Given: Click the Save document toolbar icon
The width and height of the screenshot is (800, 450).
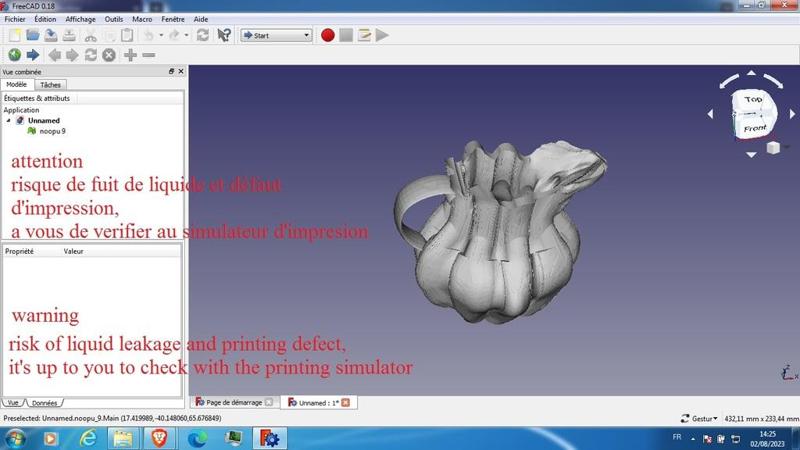Looking at the screenshot, I should pos(51,35).
